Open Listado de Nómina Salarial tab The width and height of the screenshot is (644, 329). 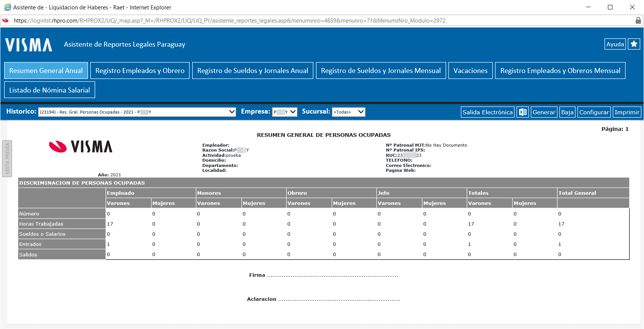(x=50, y=90)
